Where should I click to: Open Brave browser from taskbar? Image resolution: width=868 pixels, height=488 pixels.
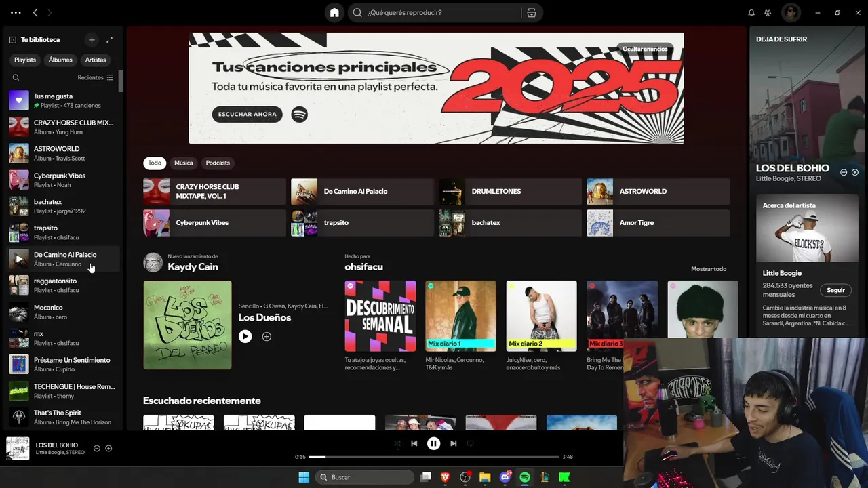(x=446, y=477)
